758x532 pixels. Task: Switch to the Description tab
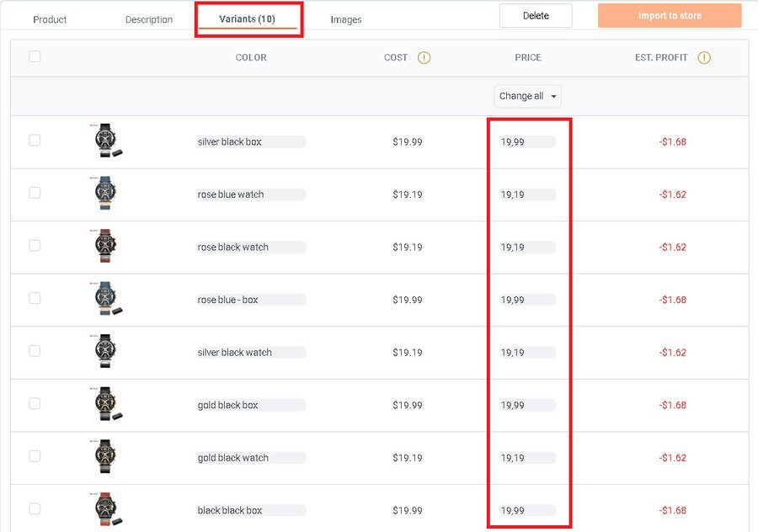pos(149,19)
